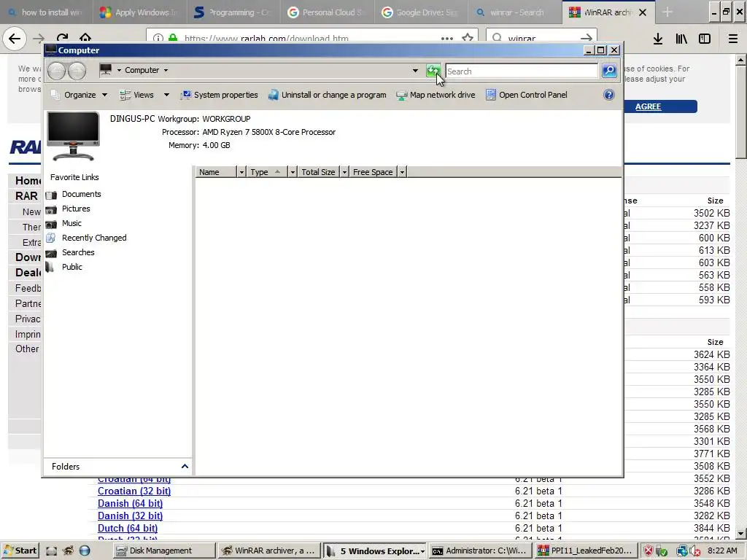Click the red security shield tray icon
747x560 pixels.
[649, 551]
